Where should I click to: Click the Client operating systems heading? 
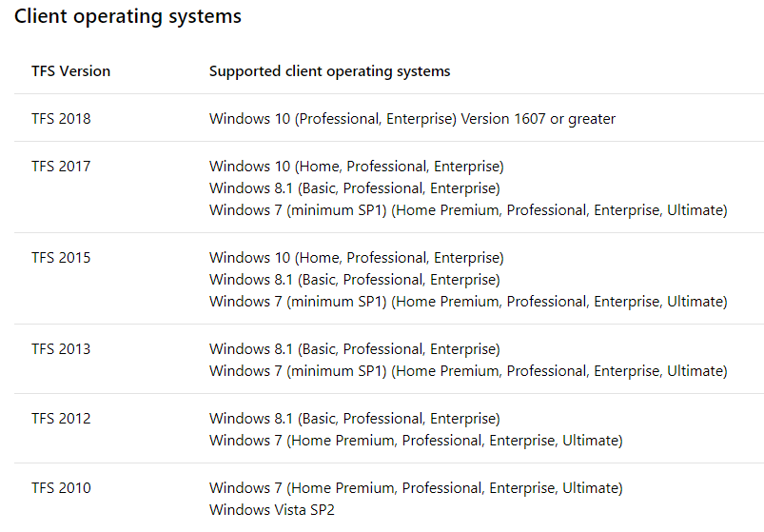[x=127, y=17]
